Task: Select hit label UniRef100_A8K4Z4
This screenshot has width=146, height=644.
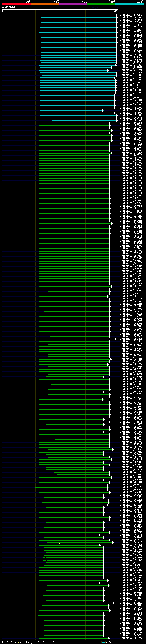Action: click(x=131, y=233)
